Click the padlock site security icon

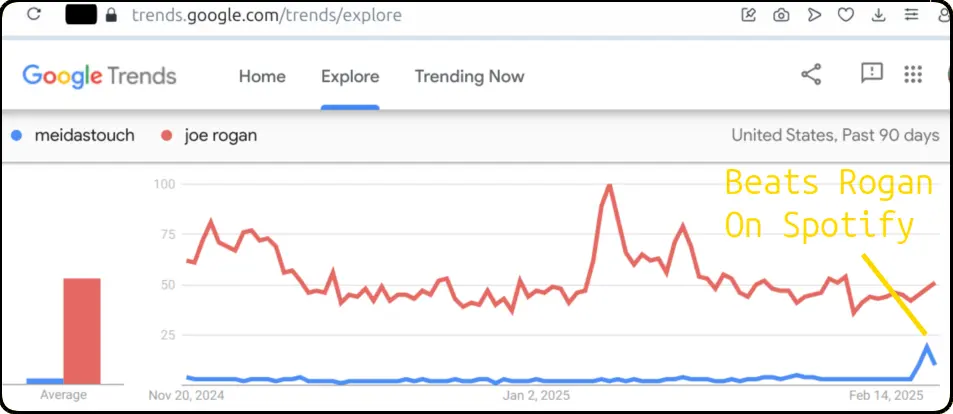click(x=111, y=15)
